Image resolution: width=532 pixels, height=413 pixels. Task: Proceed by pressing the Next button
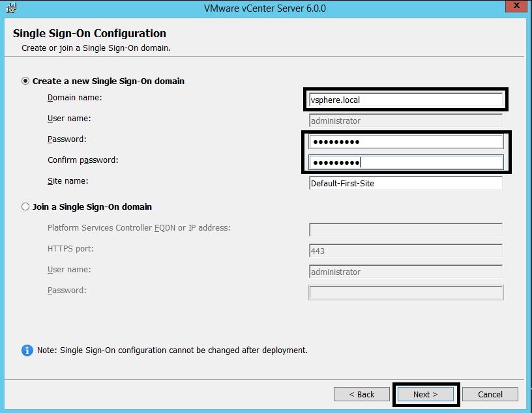(425, 394)
